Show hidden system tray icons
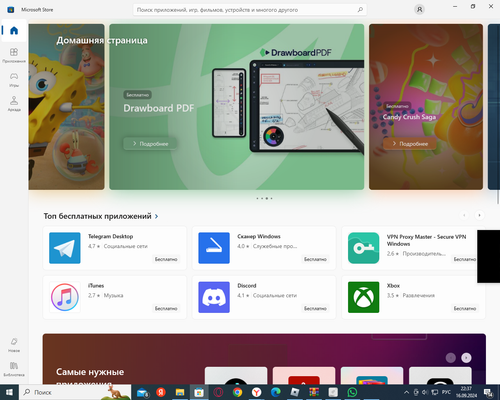 [x=406, y=392]
